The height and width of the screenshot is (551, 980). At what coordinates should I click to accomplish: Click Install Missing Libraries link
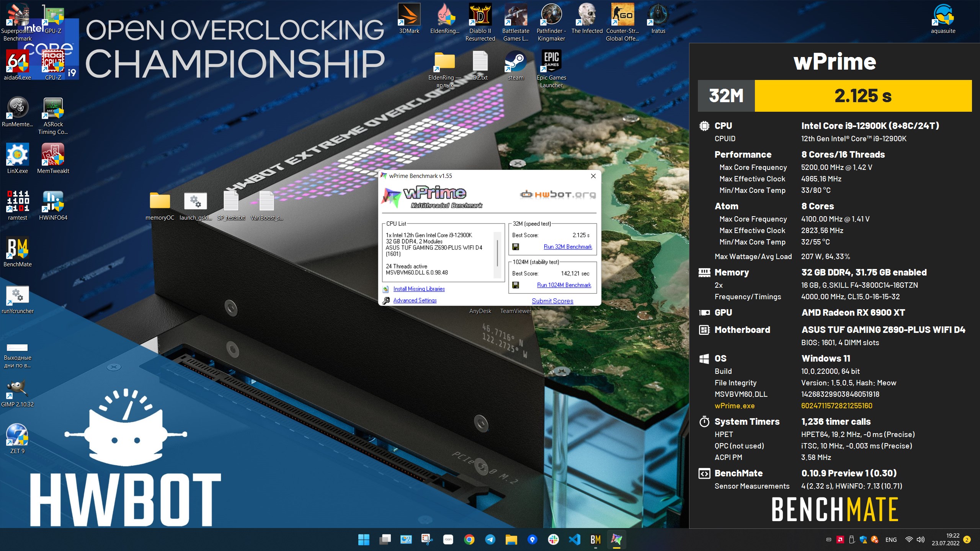coord(419,289)
